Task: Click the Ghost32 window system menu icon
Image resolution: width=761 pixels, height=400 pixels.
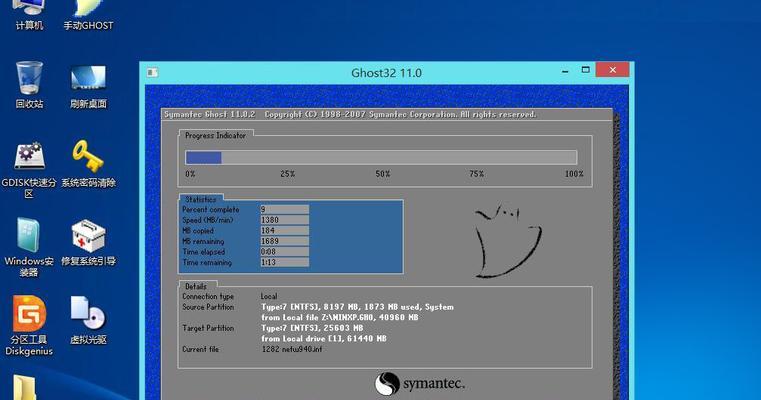Action: [x=152, y=72]
